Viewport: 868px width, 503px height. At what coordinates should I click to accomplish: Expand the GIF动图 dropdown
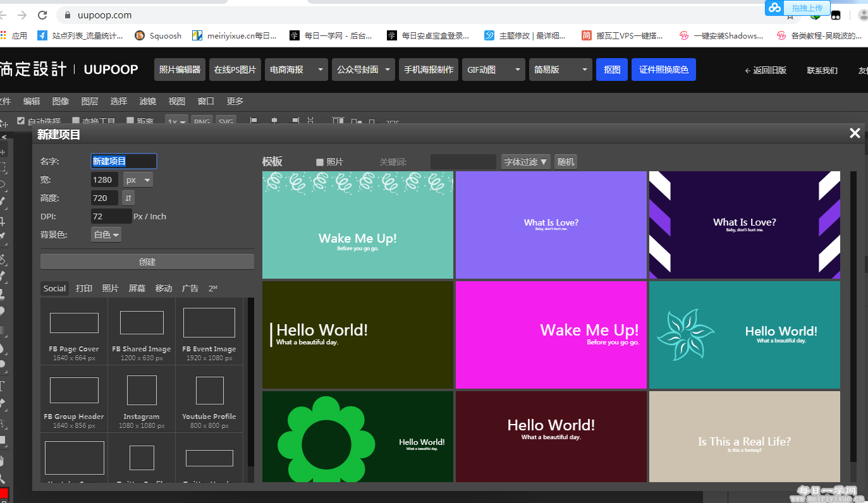(494, 70)
